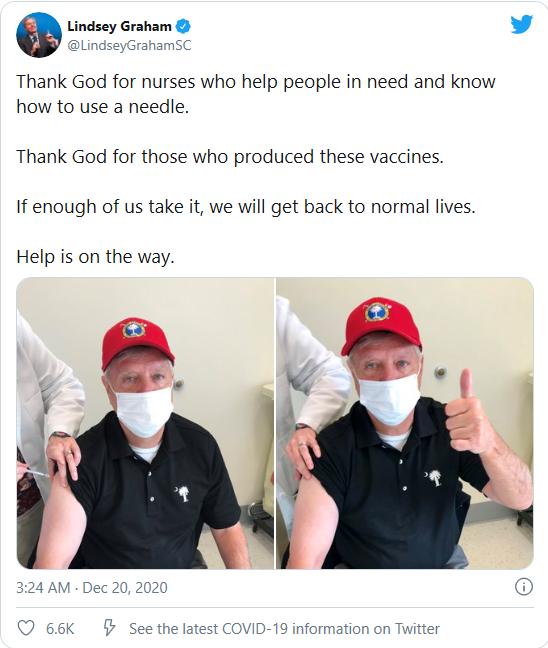
Task: Open the 3:24 AM timestamp link
Action: [43, 587]
